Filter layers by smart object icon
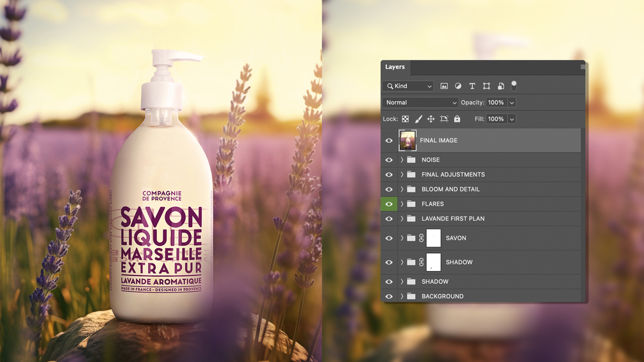Viewport: 644px width, 362px height. (500, 86)
